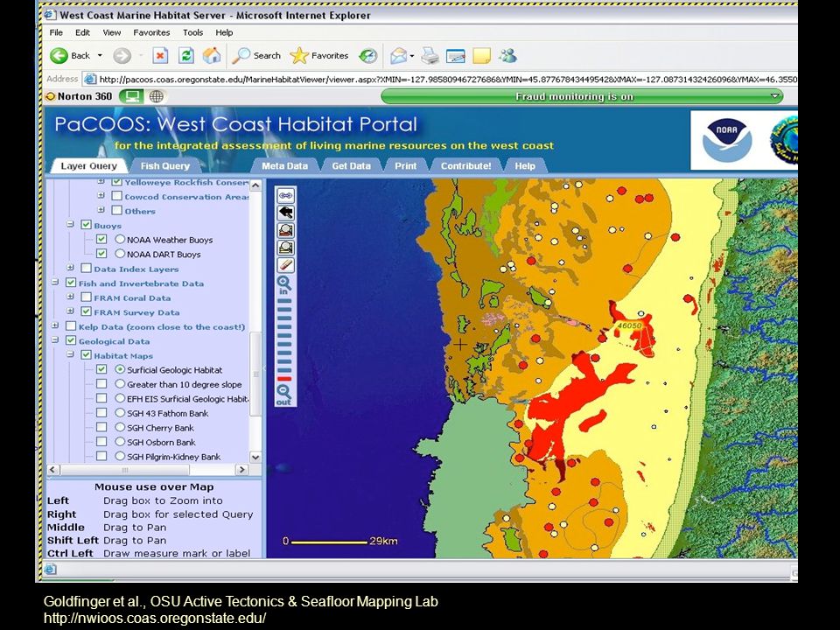This screenshot has height=630, width=840.
Task: Click the link icon in map toolbar
Action: point(285,195)
